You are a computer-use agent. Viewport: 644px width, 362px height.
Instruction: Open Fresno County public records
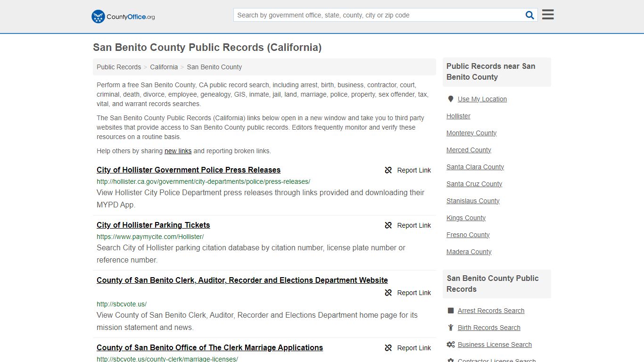point(468,235)
